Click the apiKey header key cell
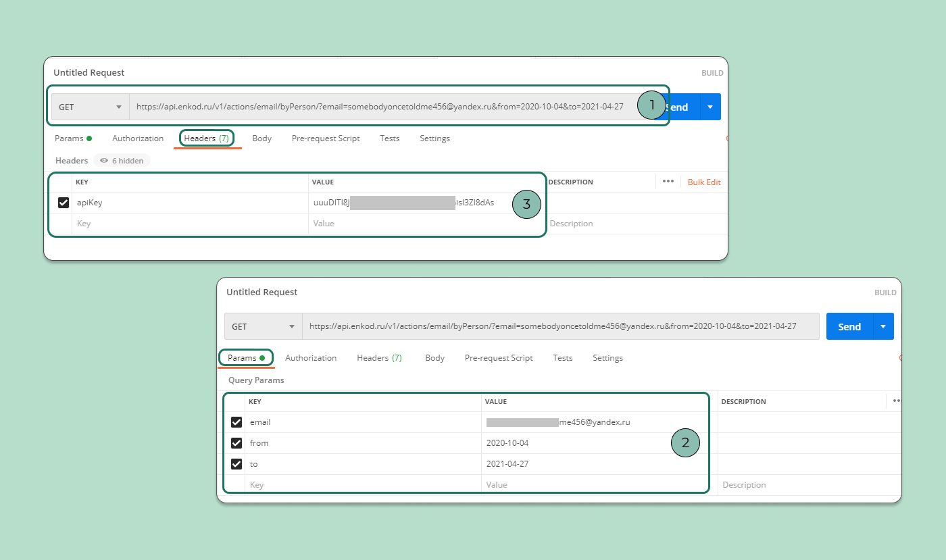Viewport: 946px width, 560px height. (x=190, y=203)
